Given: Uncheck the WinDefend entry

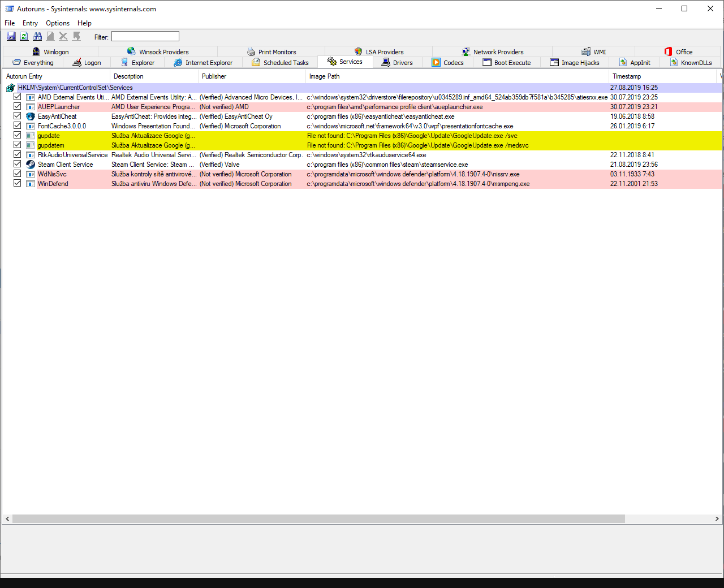Looking at the screenshot, I should [x=18, y=184].
